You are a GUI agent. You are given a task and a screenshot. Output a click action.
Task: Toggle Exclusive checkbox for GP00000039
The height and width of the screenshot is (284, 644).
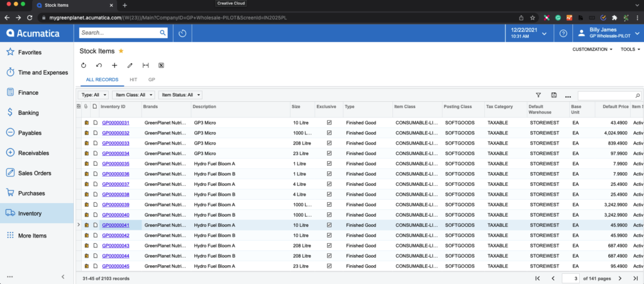(329, 204)
